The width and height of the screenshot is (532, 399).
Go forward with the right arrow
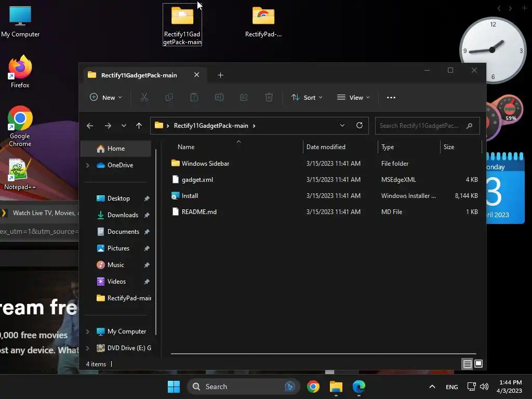pyautogui.click(x=108, y=126)
